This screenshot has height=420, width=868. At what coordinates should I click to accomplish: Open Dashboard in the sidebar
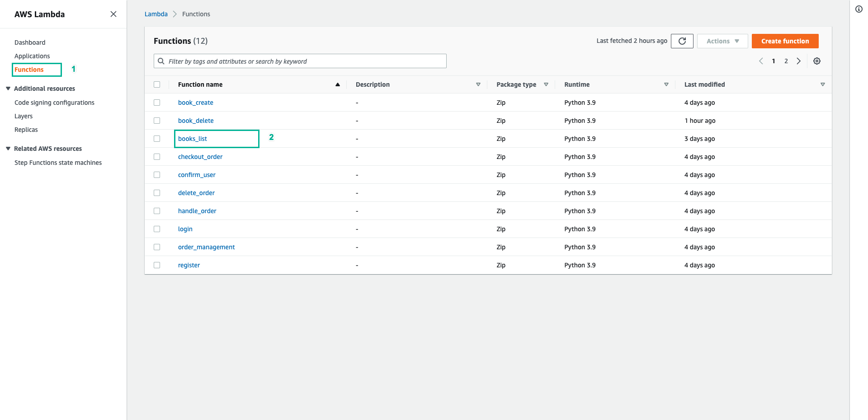(x=30, y=42)
